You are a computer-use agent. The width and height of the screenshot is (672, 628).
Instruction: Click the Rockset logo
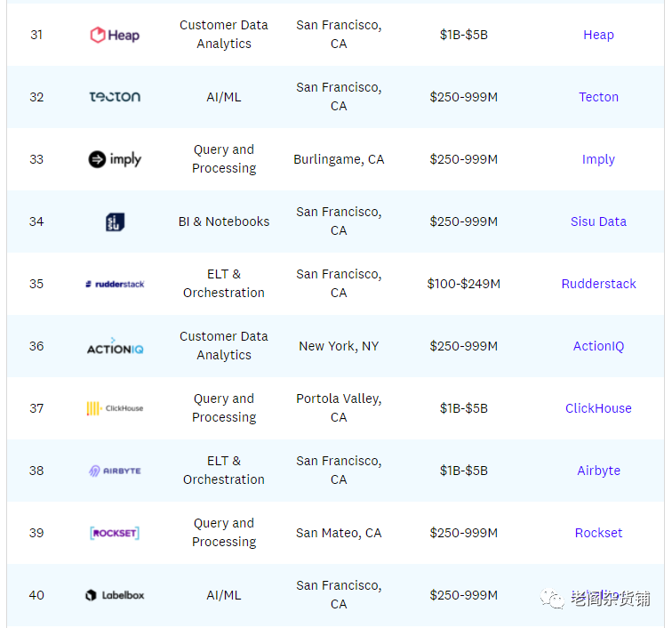[115, 533]
